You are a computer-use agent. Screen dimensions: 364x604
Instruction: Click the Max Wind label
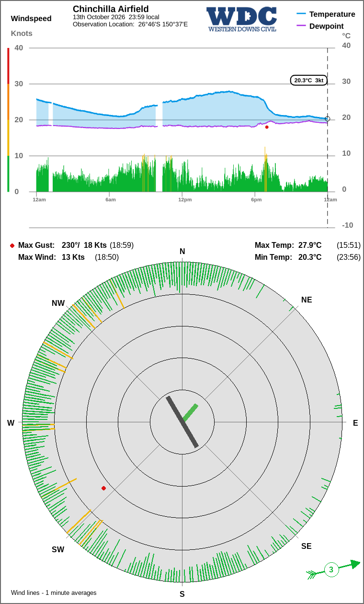tap(37, 257)
